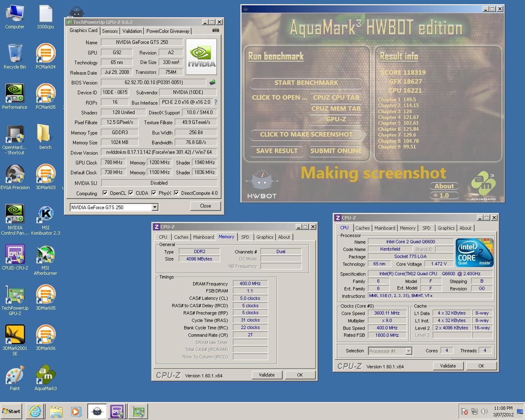The image size is (525, 420).
Task: Launch 3DMark03 desktop shortcut
Action: 46,177
